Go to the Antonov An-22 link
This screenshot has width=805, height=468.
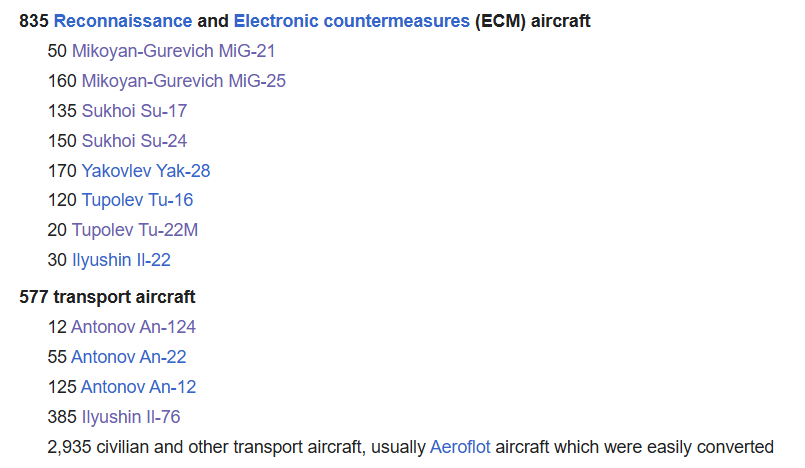point(128,357)
